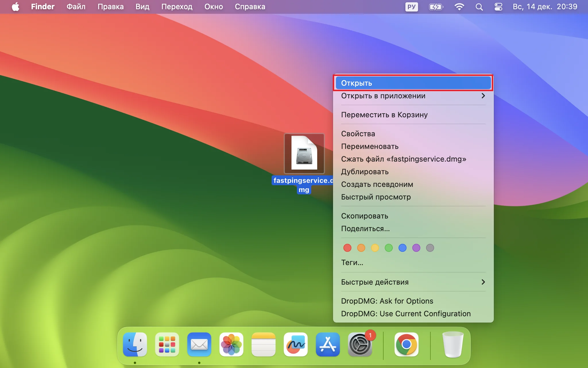The width and height of the screenshot is (588, 368).
Task: Switch the РУ input source indicator
Action: pos(411,7)
